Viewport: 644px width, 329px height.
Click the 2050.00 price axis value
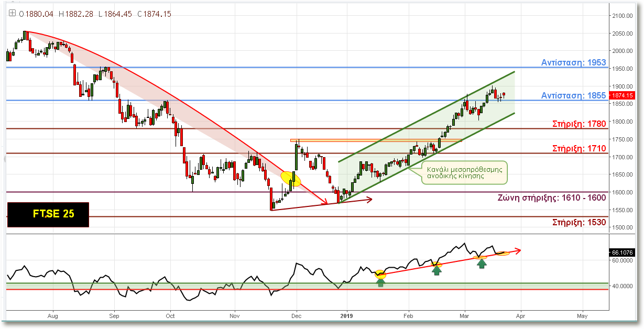click(x=623, y=34)
